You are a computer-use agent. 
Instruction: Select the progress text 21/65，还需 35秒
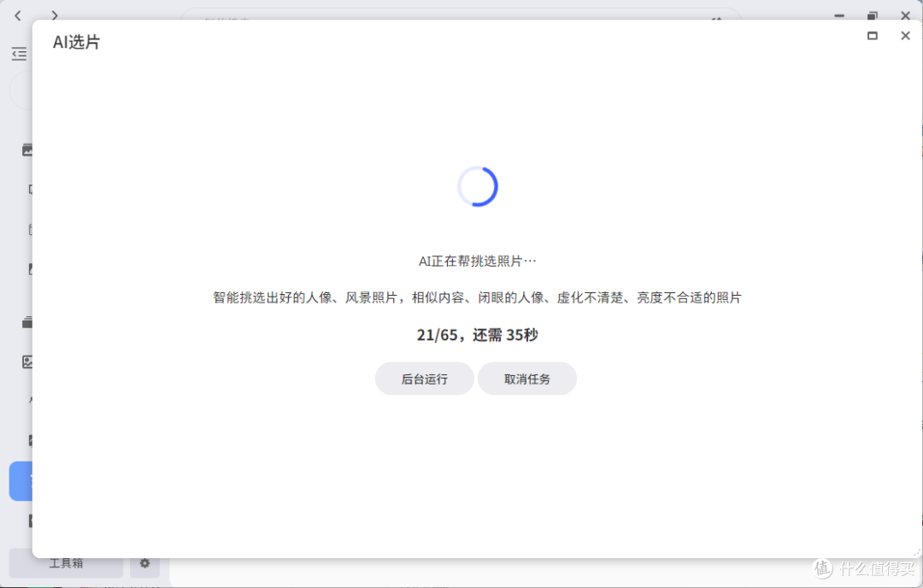(x=478, y=335)
